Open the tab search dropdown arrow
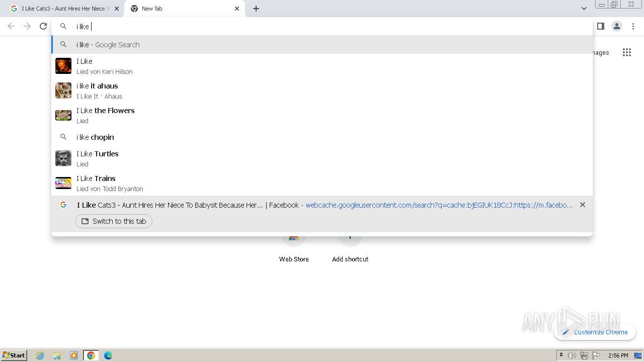644x362 pixels. click(x=584, y=9)
